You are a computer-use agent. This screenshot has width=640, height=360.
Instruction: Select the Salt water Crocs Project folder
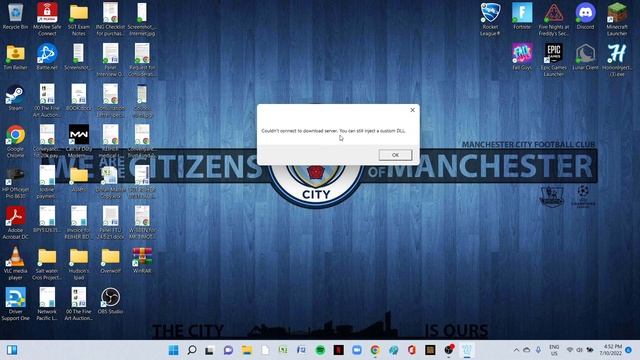click(x=47, y=263)
